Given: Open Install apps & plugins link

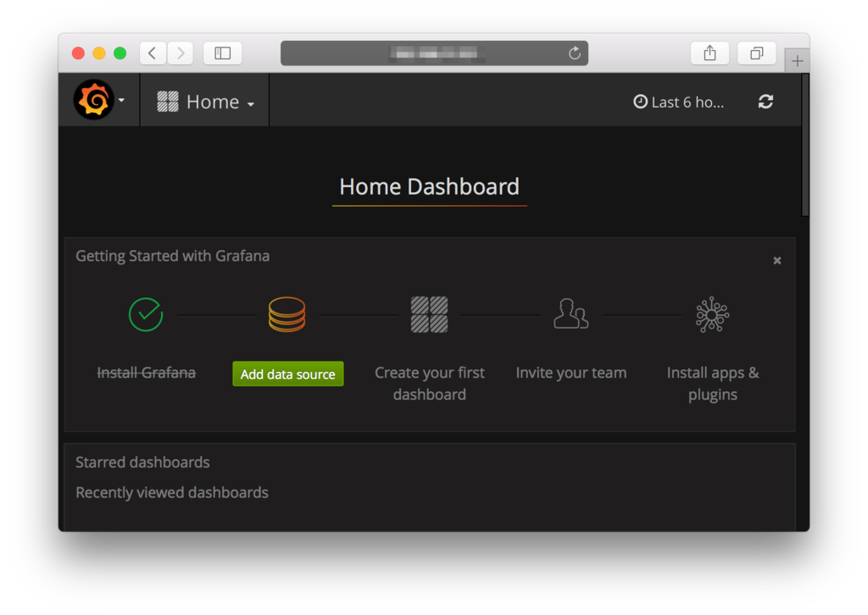Looking at the screenshot, I should click(x=713, y=383).
